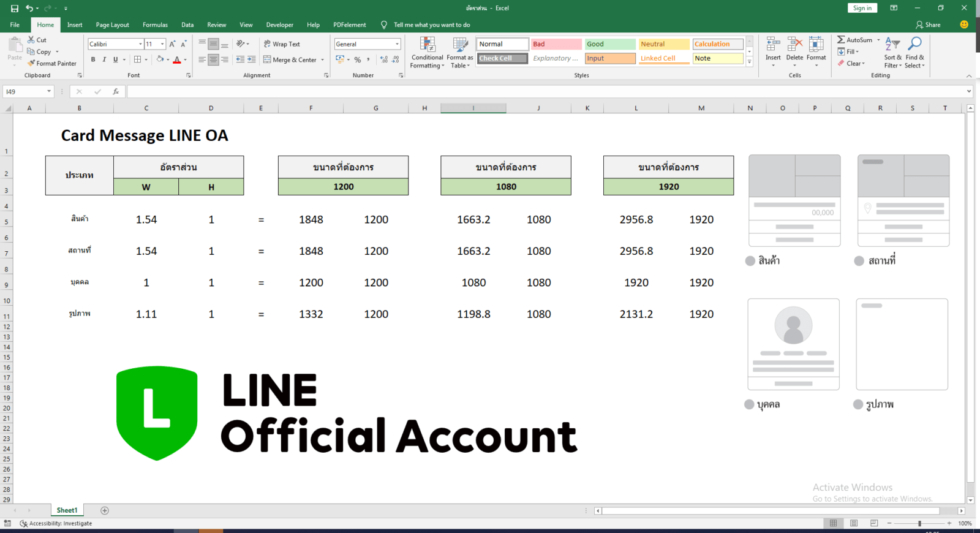980x533 pixels.
Task: Click the Format Painter brush icon
Action: click(31, 63)
